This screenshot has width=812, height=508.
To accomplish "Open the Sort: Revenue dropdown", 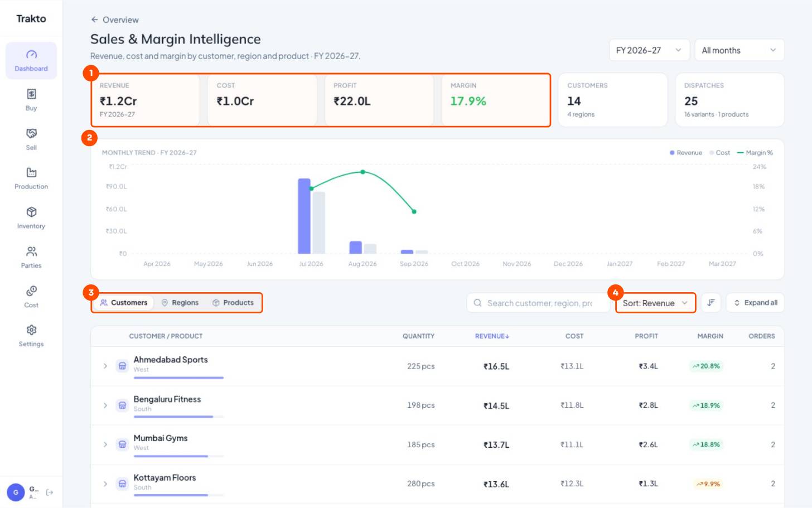I will 656,303.
